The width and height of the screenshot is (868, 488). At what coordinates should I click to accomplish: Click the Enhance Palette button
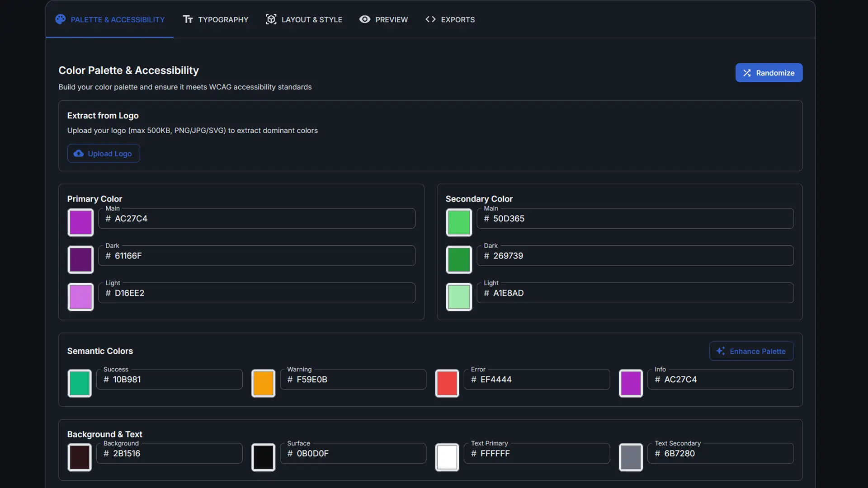(750, 351)
